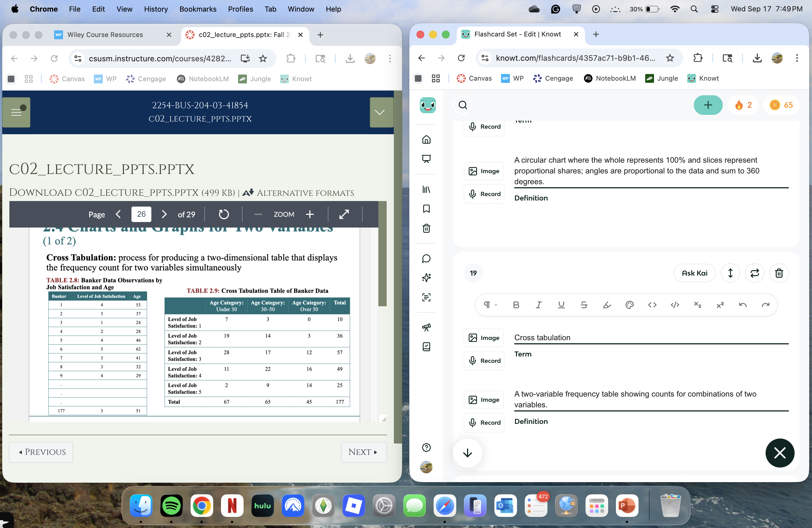812x528 pixels.
Task: Click the Knowt home sidebar icon
Action: [x=426, y=139]
